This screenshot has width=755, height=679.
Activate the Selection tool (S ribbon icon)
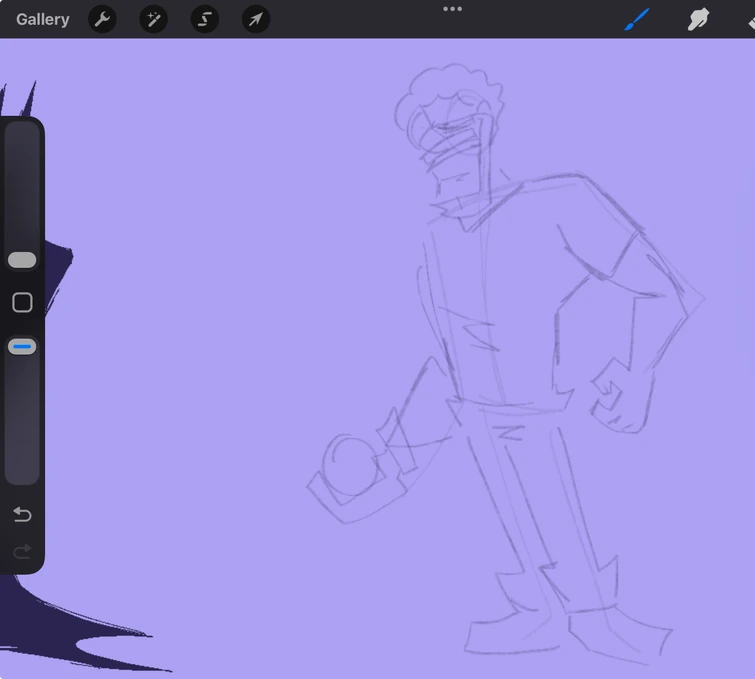click(205, 19)
